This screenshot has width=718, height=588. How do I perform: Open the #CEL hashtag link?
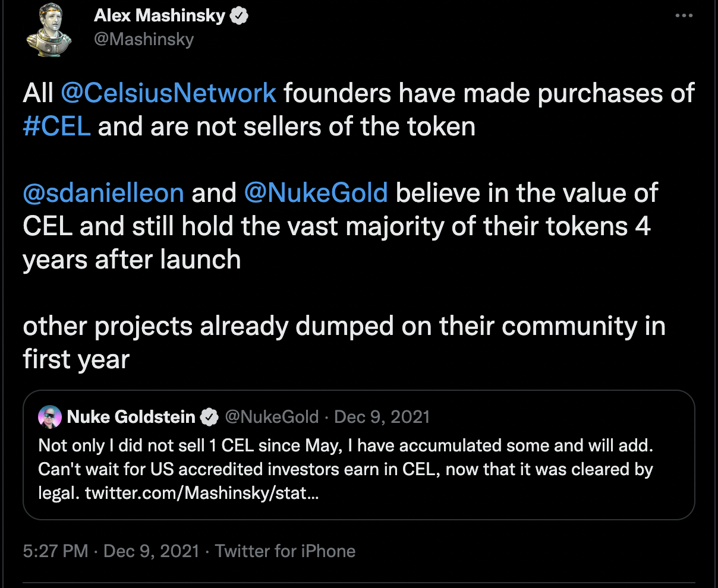(x=56, y=127)
